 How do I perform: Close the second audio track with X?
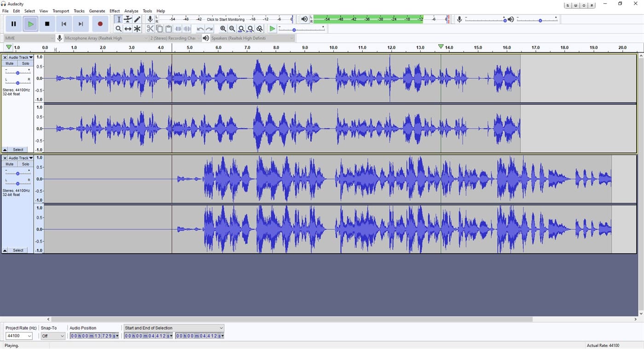click(x=5, y=158)
